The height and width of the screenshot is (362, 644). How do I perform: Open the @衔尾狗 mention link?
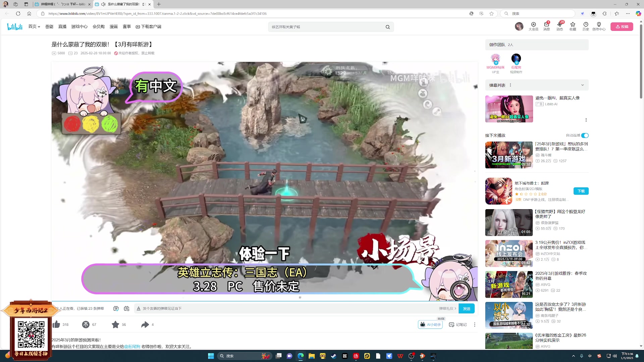tap(132, 347)
